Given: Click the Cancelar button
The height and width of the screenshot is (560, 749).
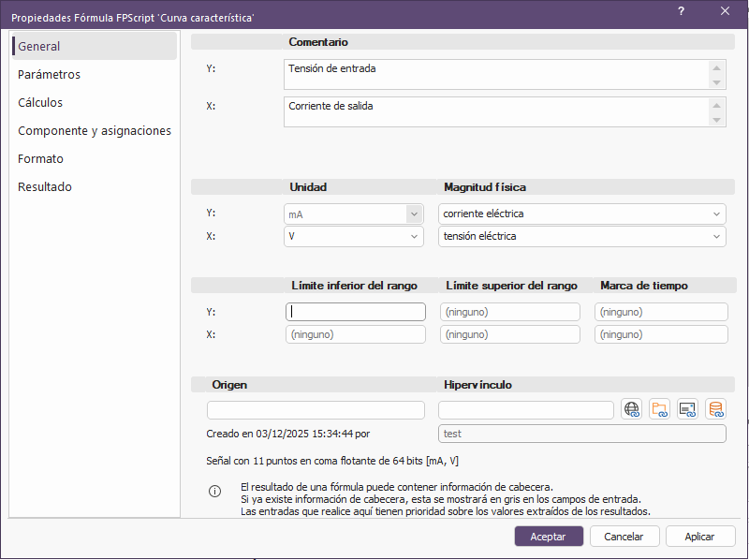Looking at the screenshot, I should coord(623,537).
